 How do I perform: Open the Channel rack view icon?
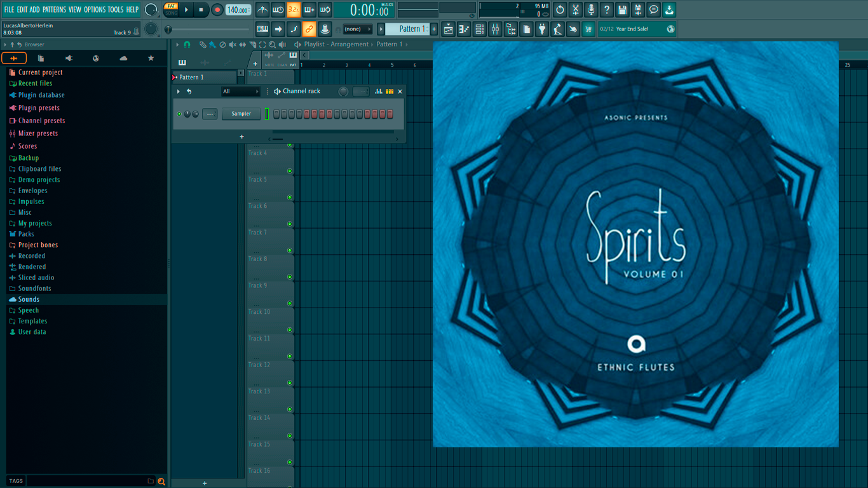click(480, 29)
